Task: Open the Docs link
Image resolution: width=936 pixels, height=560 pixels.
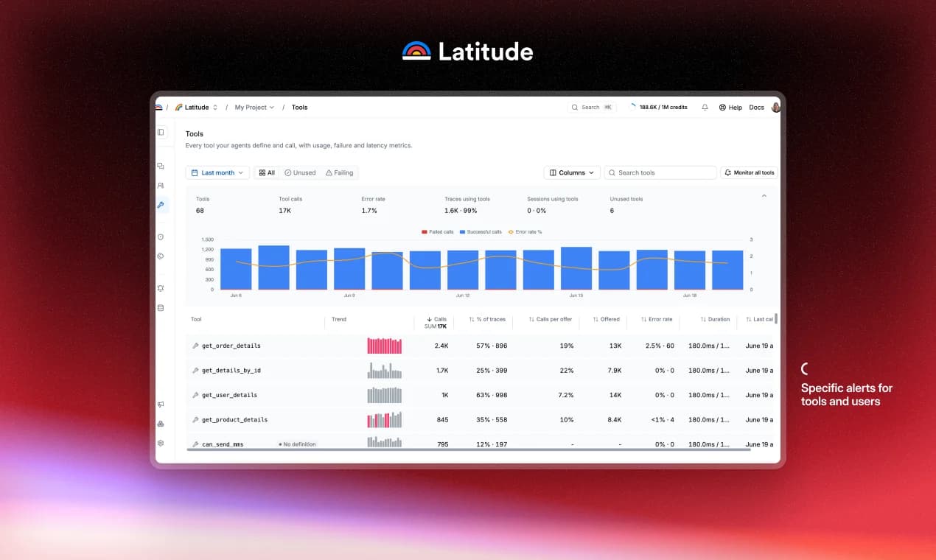Action: click(x=756, y=107)
